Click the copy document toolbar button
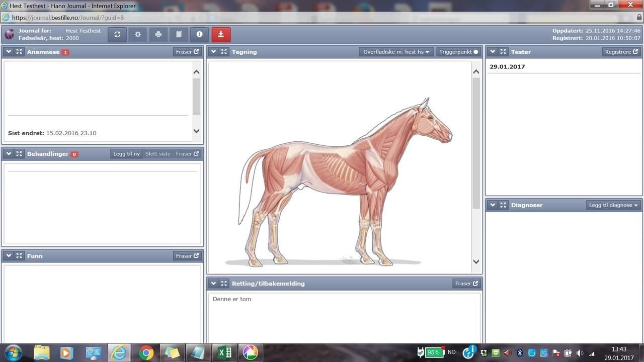This screenshot has height=362, width=644. pos(179,34)
